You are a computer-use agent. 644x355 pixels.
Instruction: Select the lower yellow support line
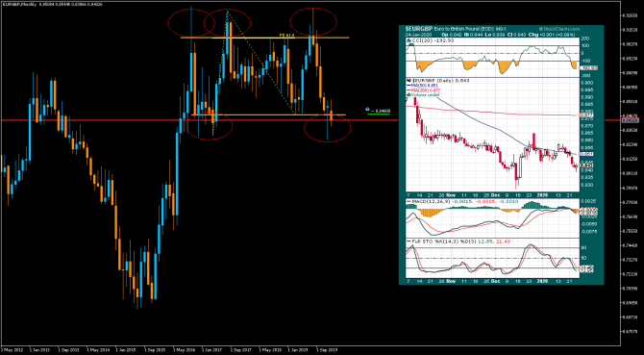click(269, 114)
